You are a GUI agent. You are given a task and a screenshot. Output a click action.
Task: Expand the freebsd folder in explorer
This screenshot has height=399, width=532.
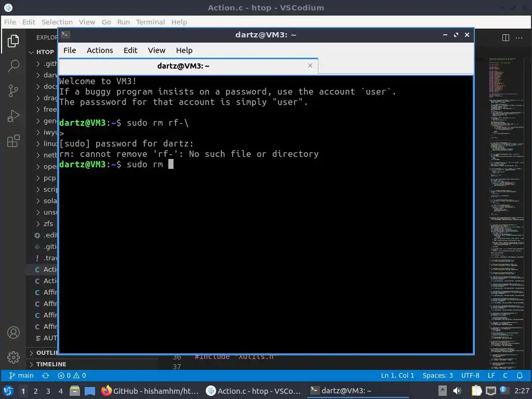tap(47, 109)
